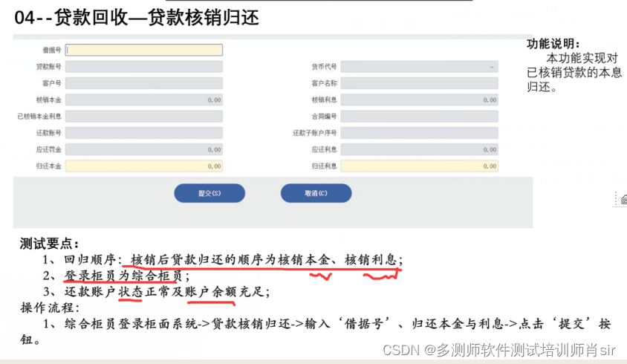Submit the form with 提交(S)
The image size is (627, 364).
tap(209, 193)
